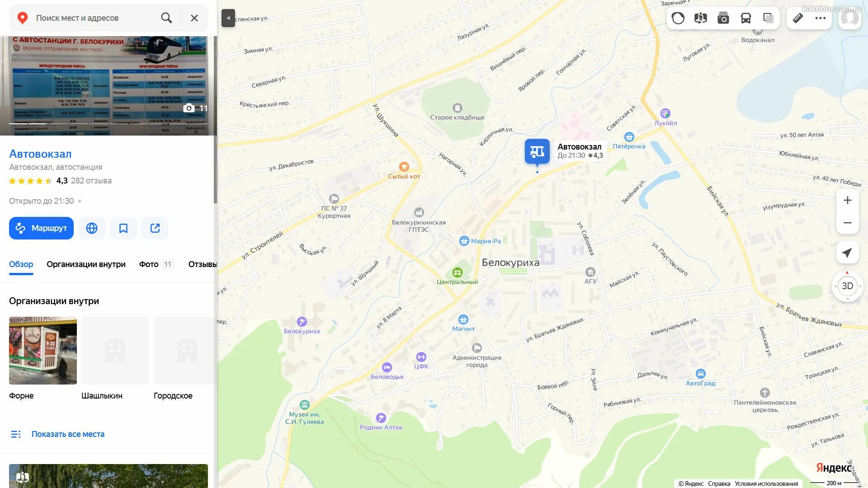Screen dimensions: 868x488
Task: Click the search places and addresses field
Action: coord(95,18)
